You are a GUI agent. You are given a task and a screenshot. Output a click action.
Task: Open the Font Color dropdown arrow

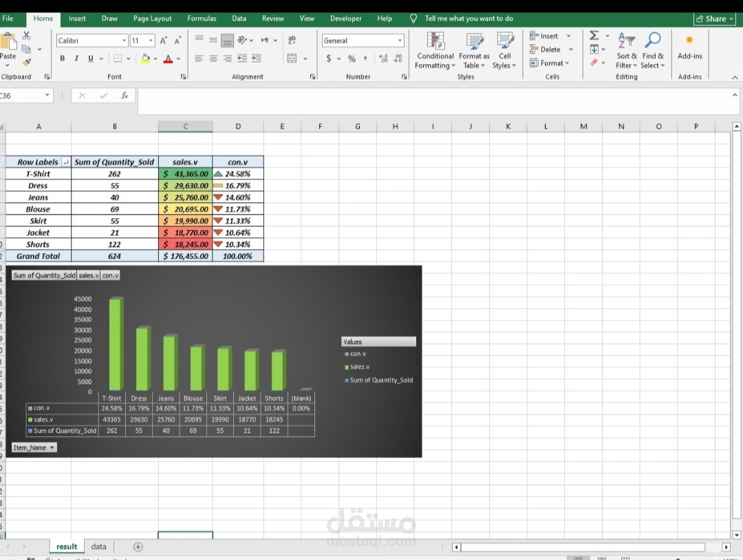pyautogui.click(x=179, y=58)
